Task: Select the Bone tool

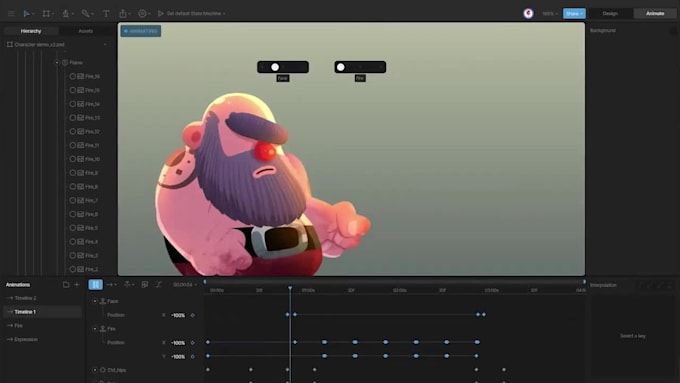Action: (85, 13)
